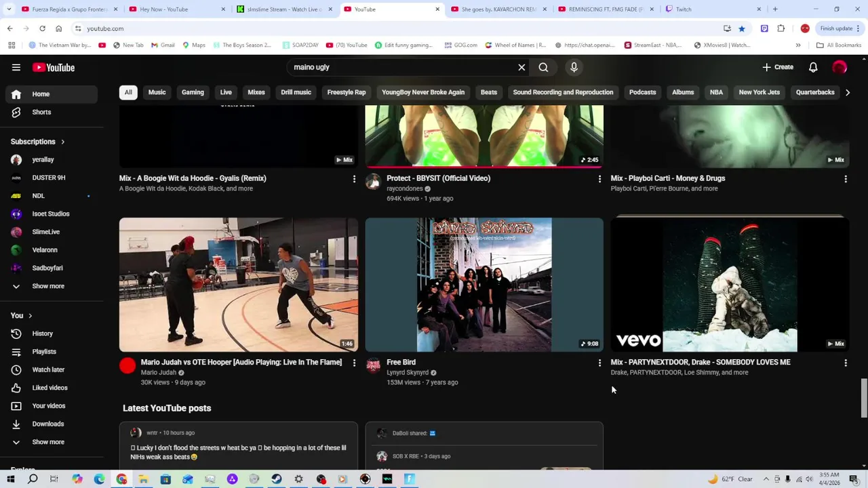The width and height of the screenshot is (868, 488).
Task: Activate voice search microphone
Action: pos(574,67)
